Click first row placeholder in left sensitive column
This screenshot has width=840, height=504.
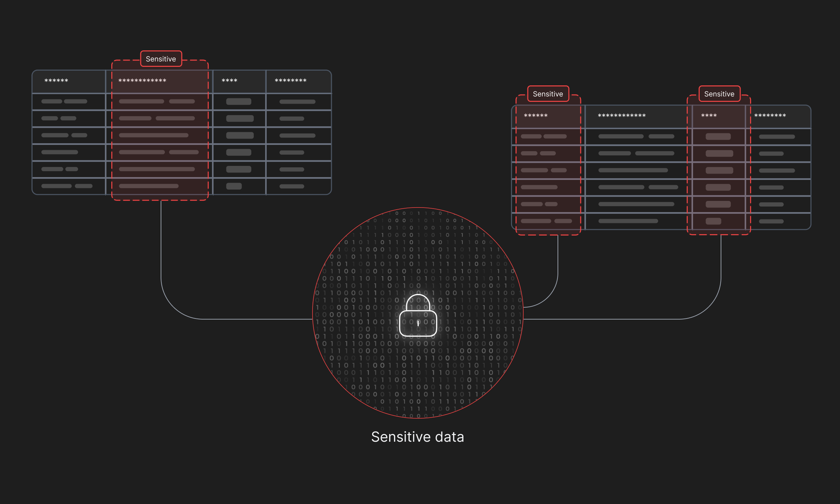(x=141, y=101)
